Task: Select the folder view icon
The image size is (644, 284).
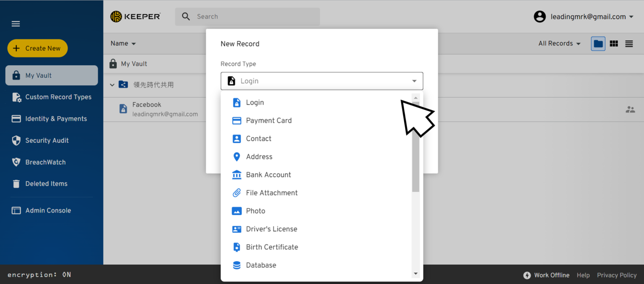Action: click(x=598, y=44)
